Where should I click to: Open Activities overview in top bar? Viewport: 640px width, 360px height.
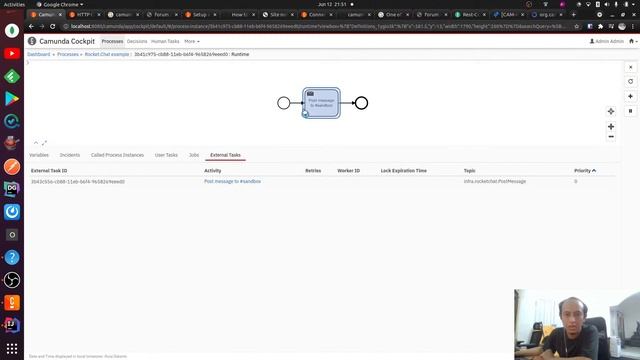click(14, 4)
